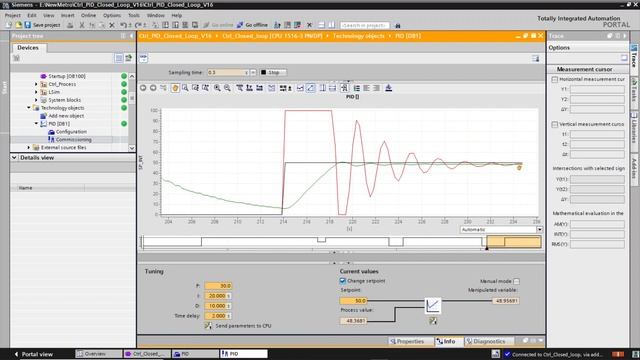Toggle vertical measurement cursor toolbar icon

pos(322,88)
